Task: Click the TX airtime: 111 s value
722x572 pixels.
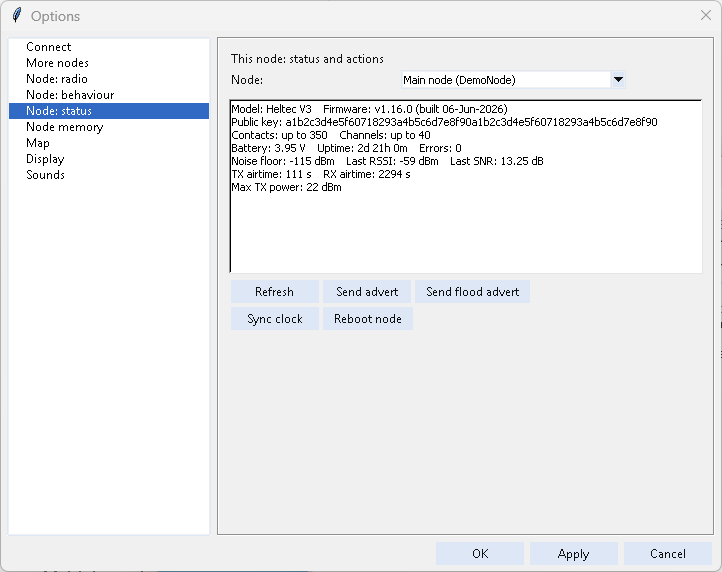Action: point(271,174)
